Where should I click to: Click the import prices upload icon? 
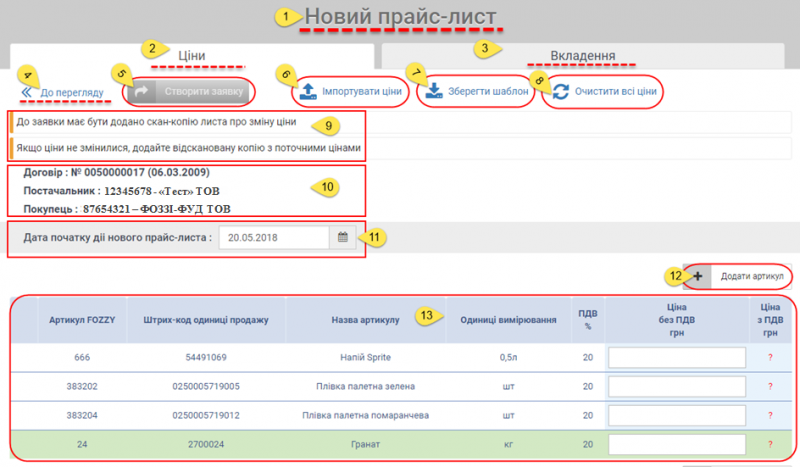(309, 92)
